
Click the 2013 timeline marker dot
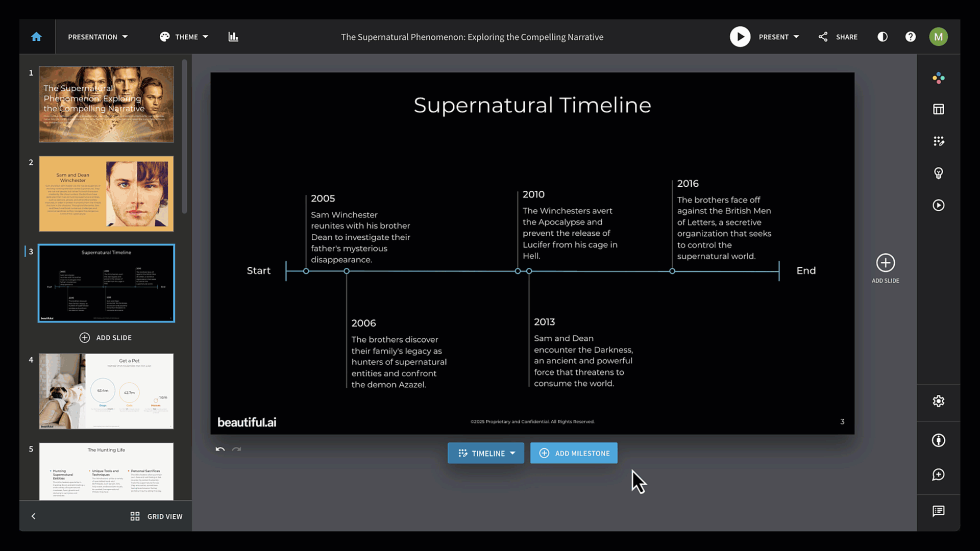(529, 271)
